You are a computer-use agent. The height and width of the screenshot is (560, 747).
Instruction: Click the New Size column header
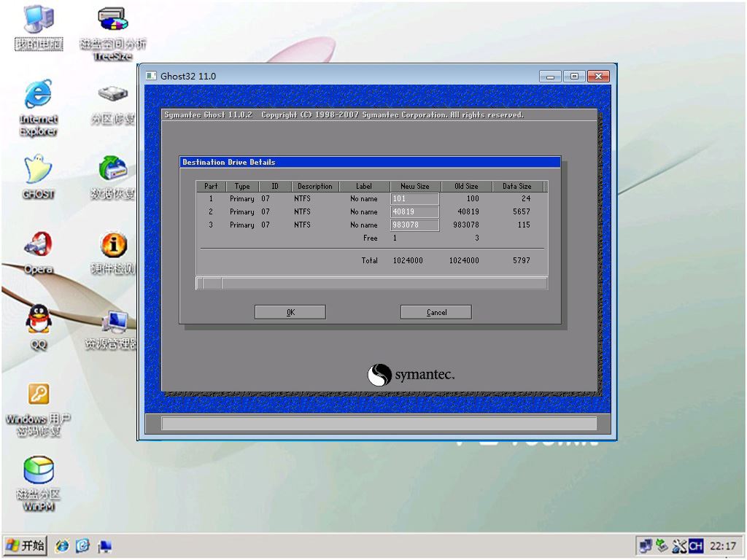(x=415, y=186)
